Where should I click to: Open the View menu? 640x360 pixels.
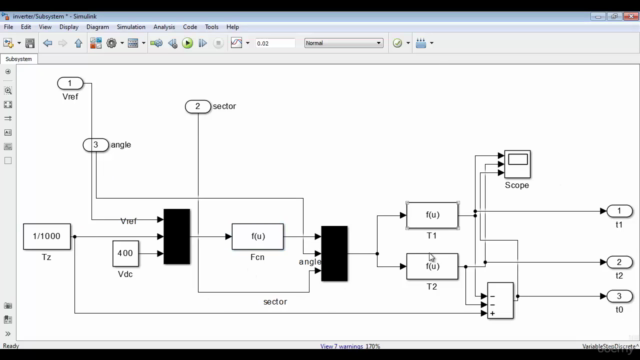pos(45,27)
